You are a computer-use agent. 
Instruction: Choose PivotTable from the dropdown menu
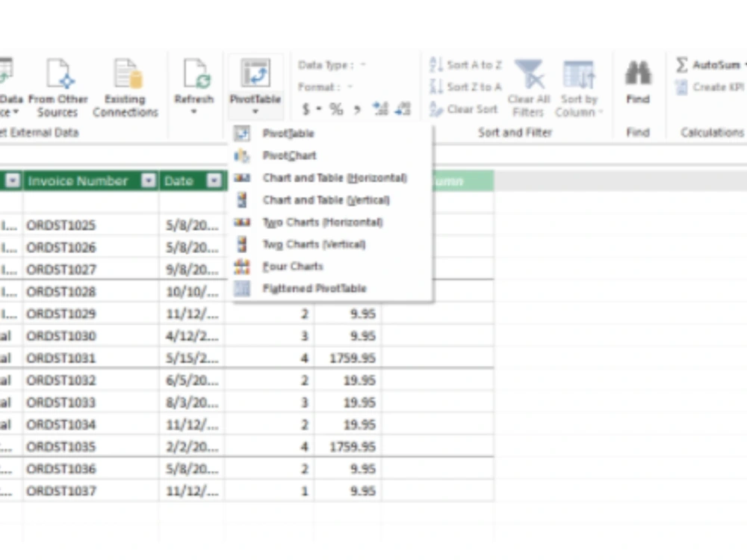click(x=332, y=134)
